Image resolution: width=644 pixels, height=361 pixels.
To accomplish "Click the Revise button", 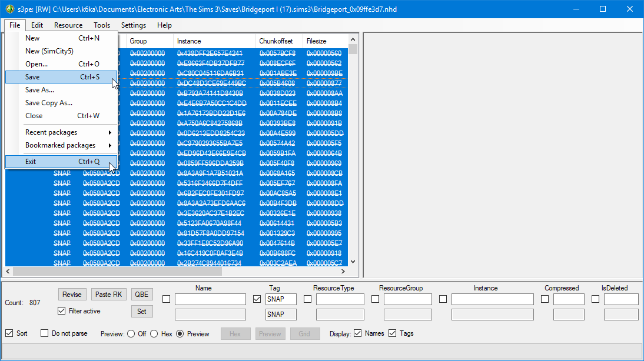I will 72,295.
